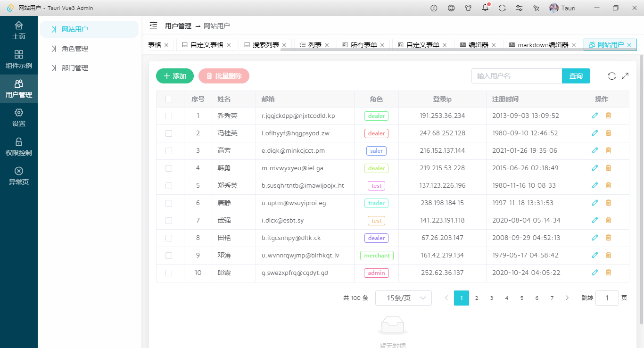The image size is (644, 348).
Task: Select 用户管理 in the sidebar
Action: (x=19, y=89)
